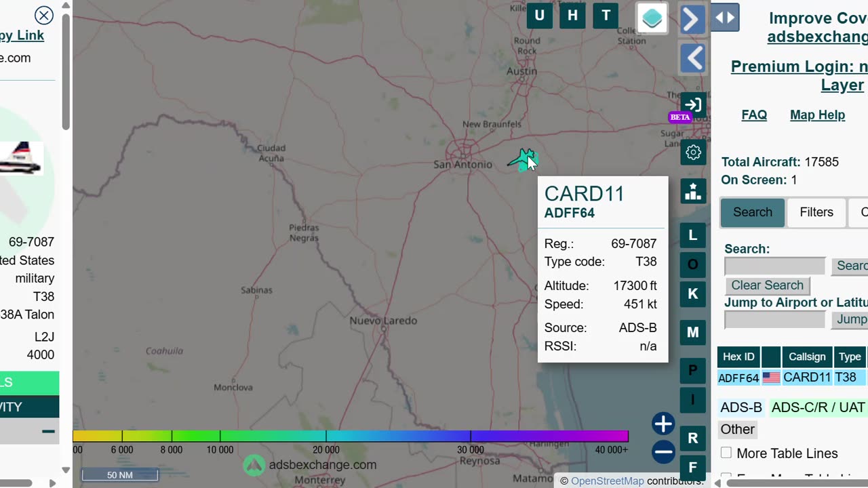The width and height of the screenshot is (868, 488).
Task: Switch to the Search tab
Action: point(753,212)
